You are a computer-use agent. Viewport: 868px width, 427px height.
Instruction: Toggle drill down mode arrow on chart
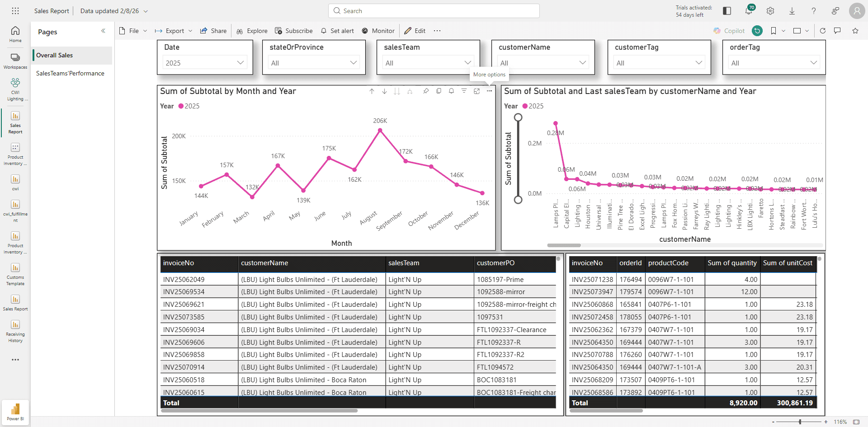384,91
